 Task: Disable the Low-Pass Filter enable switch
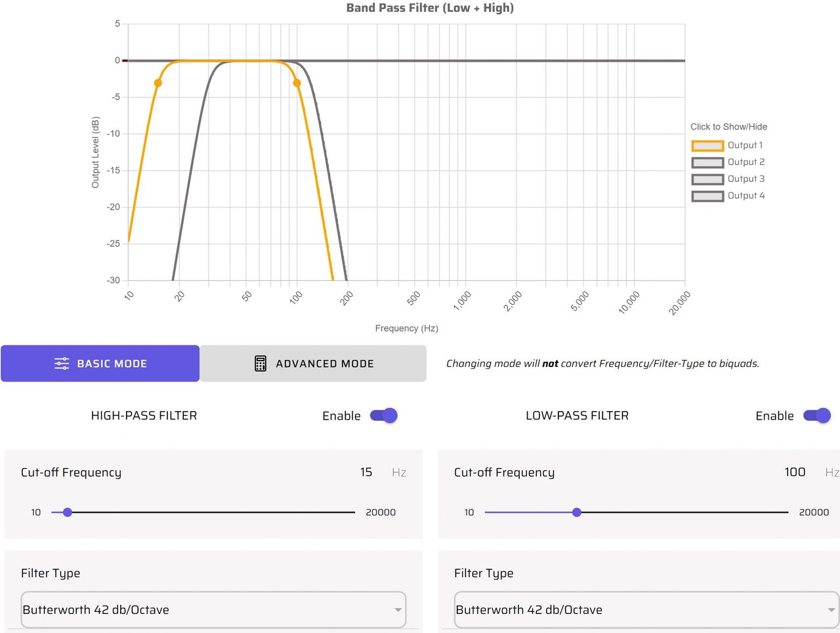point(817,416)
